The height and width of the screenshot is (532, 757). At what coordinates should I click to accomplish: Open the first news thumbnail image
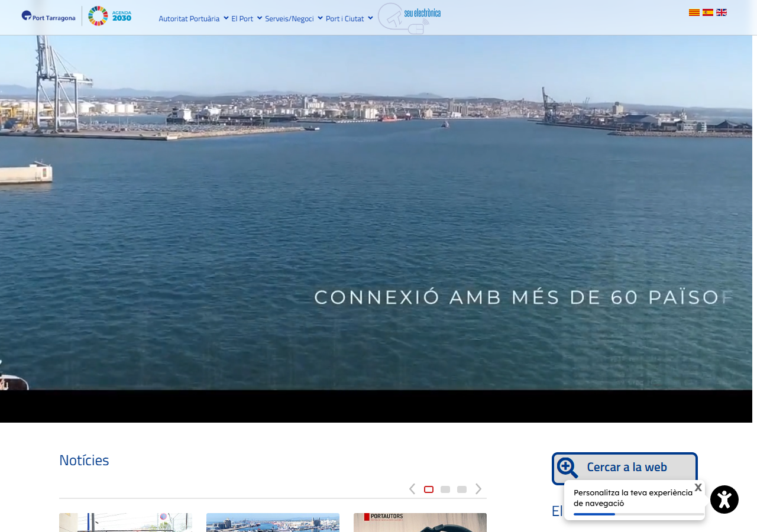pos(125,523)
